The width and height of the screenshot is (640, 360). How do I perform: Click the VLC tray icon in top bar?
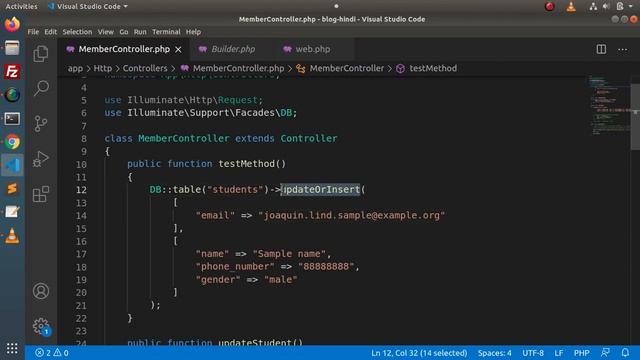(x=571, y=7)
